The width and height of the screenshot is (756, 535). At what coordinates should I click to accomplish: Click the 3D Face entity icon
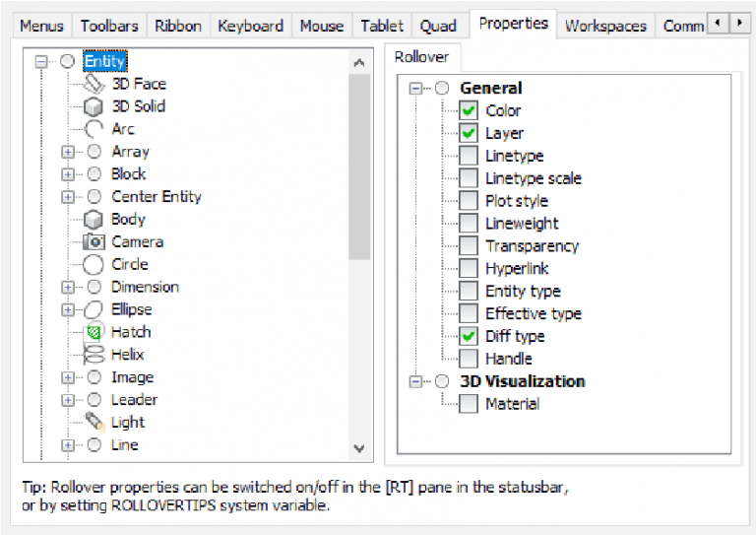coord(94,84)
